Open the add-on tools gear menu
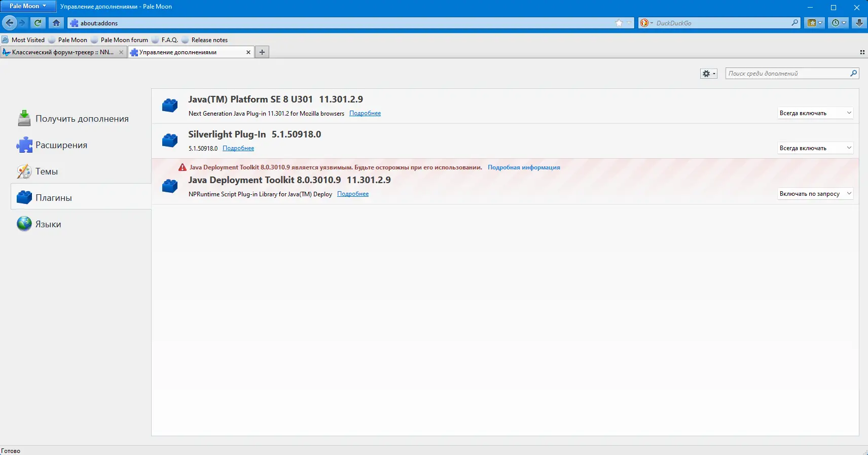This screenshot has height=455, width=868. pos(708,74)
